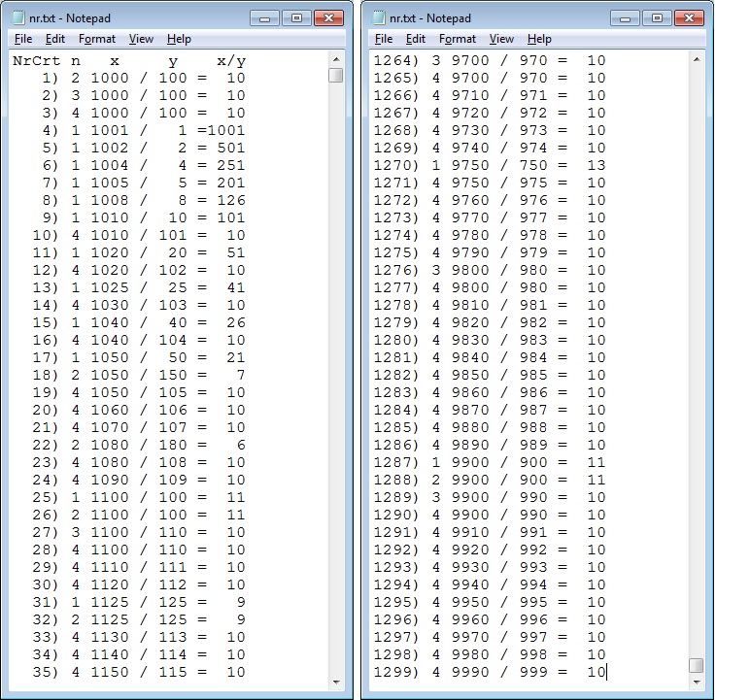The height and width of the screenshot is (700, 750).
Task: Click value '9810' in row 1278)
Action: coord(470,305)
